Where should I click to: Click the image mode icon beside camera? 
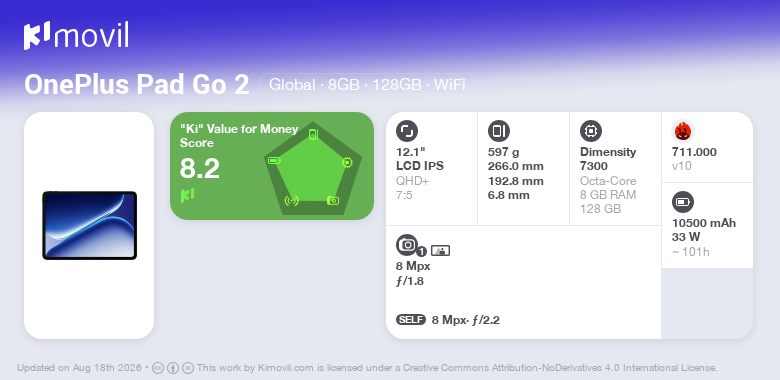point(440,251)
